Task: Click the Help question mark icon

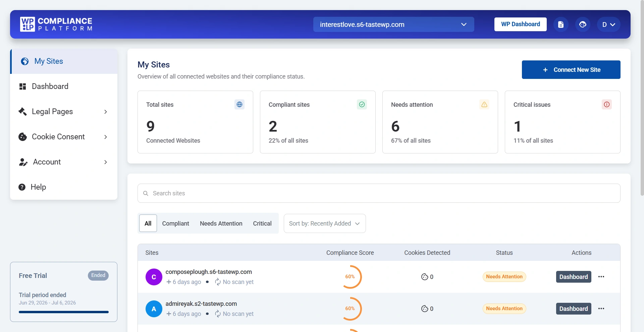Action: [22, 187]
